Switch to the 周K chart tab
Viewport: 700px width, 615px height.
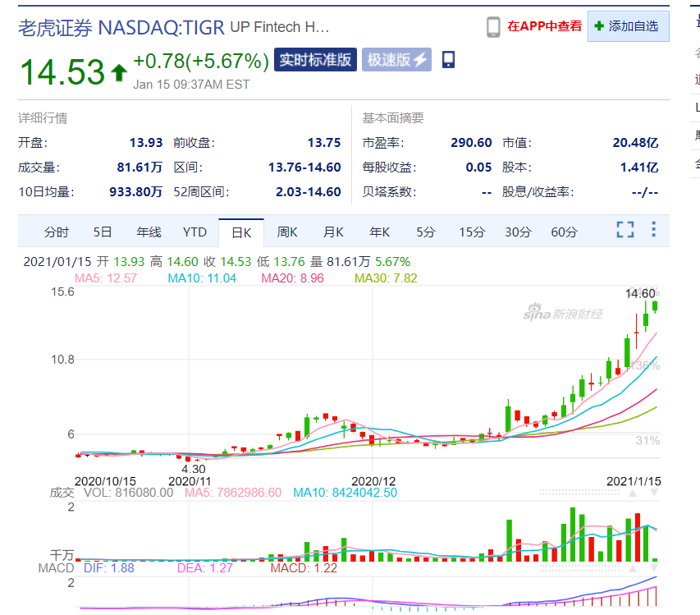click(287, 232)
